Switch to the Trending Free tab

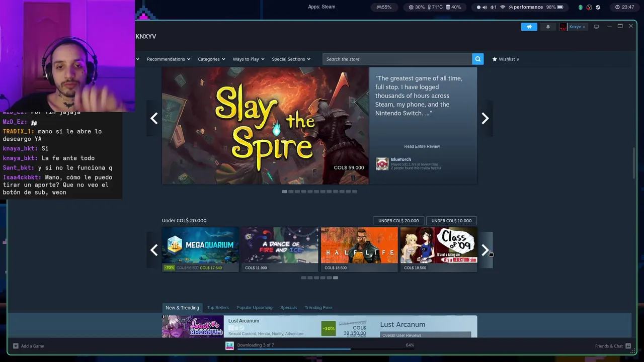(x=318, y=308)
